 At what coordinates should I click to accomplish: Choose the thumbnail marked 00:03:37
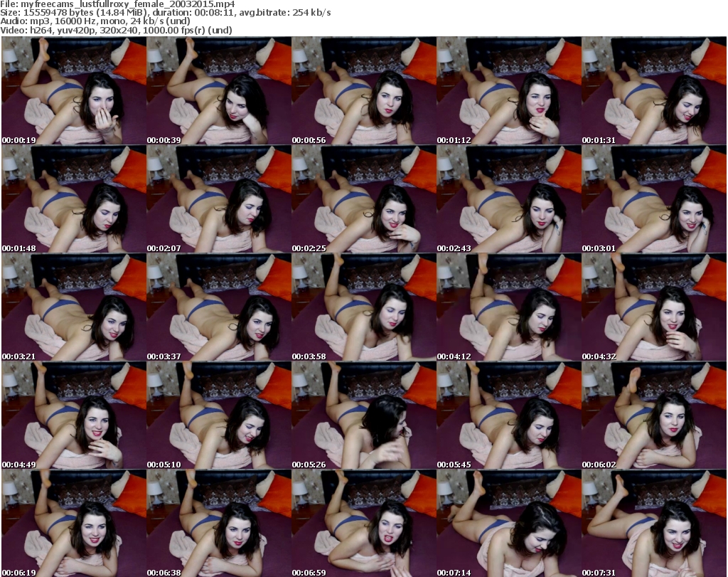pyautogui.click(x=219, y=307)
